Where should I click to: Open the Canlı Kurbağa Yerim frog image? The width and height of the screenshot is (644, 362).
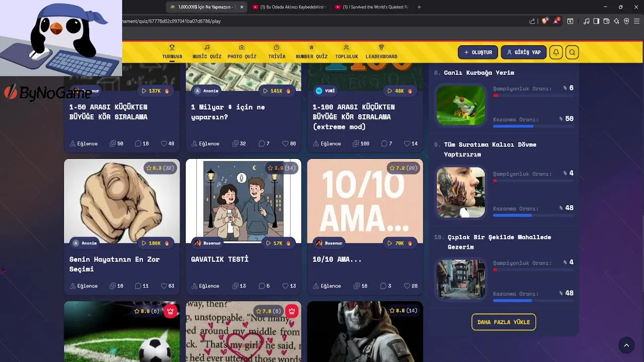click(x=461, y=105)
